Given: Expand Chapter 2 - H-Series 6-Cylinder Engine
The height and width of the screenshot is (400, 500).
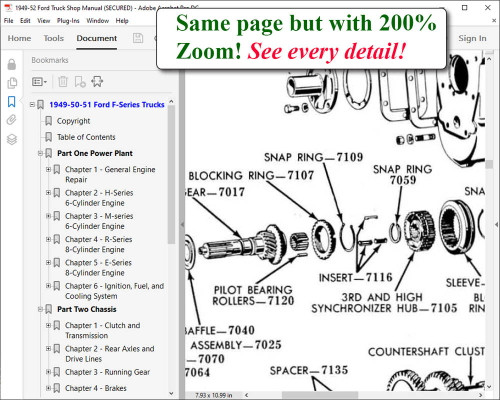Looking at the screenshot, I should pos(48,193).
